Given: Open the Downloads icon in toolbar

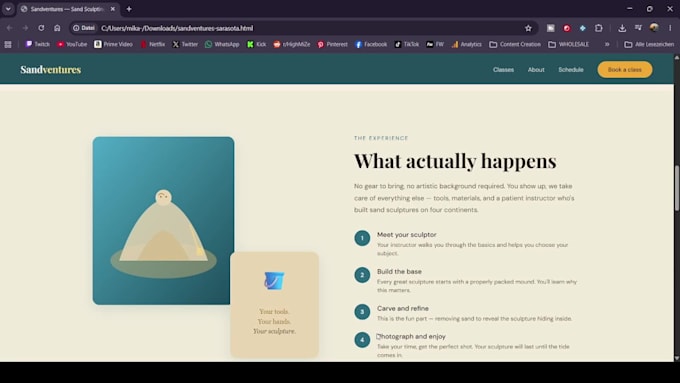Looking at the screenshot, I should (622, 28).
